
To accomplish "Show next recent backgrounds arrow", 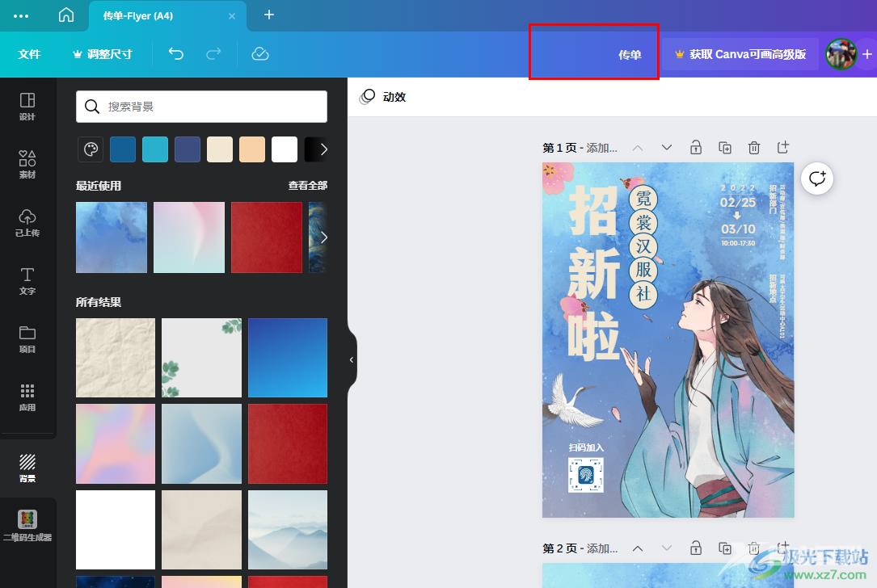I will 323,237.
